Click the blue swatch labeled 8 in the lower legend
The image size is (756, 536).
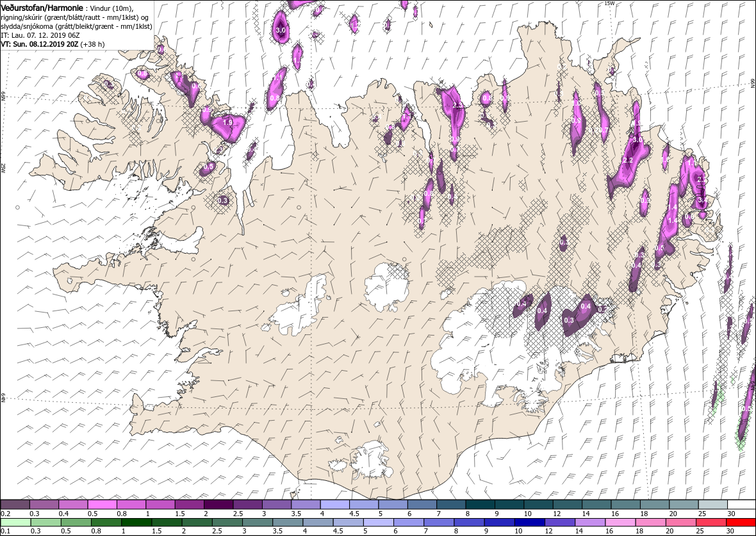click(469, 523)
